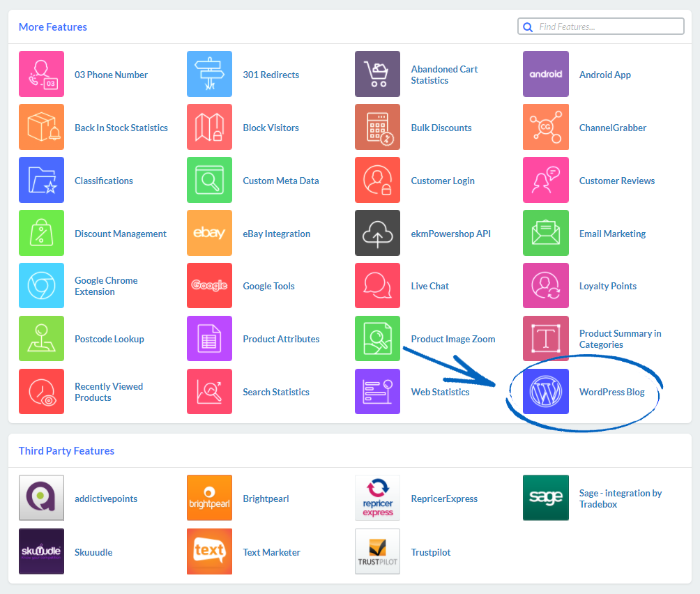700x594 pixels.
Task: Open the Bulk Discounts calculator icon
Action: pyautogui.click(x=377, y=127)
